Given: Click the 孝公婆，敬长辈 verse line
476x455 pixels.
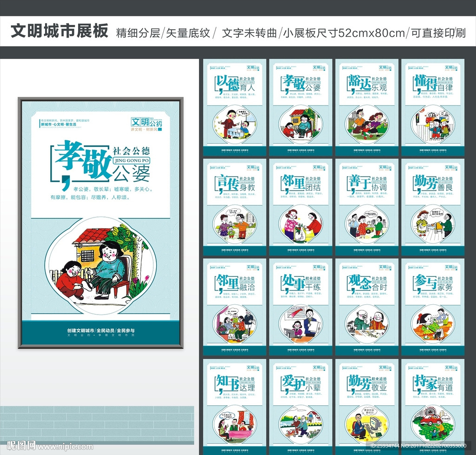Looking at the screenshot, I should click(112, 189).
